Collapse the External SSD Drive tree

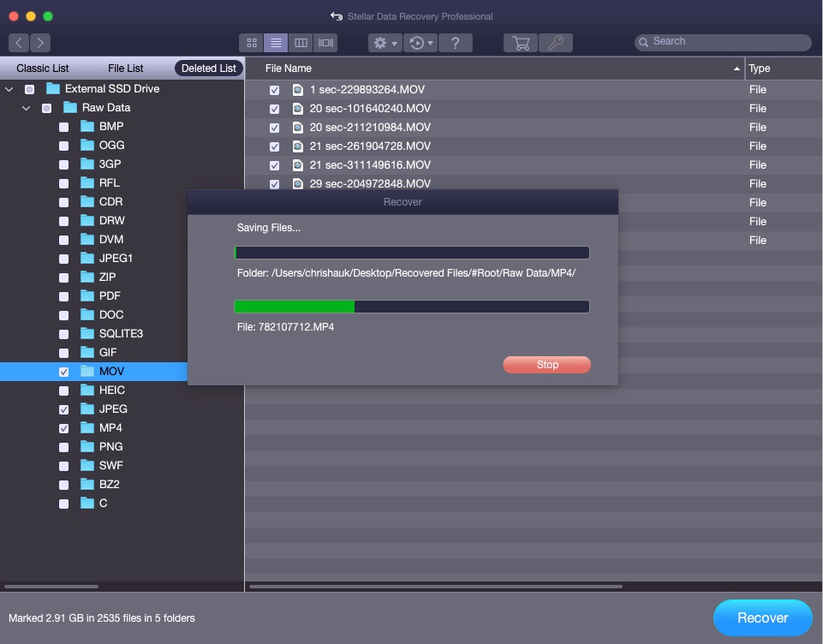[9, 89]
